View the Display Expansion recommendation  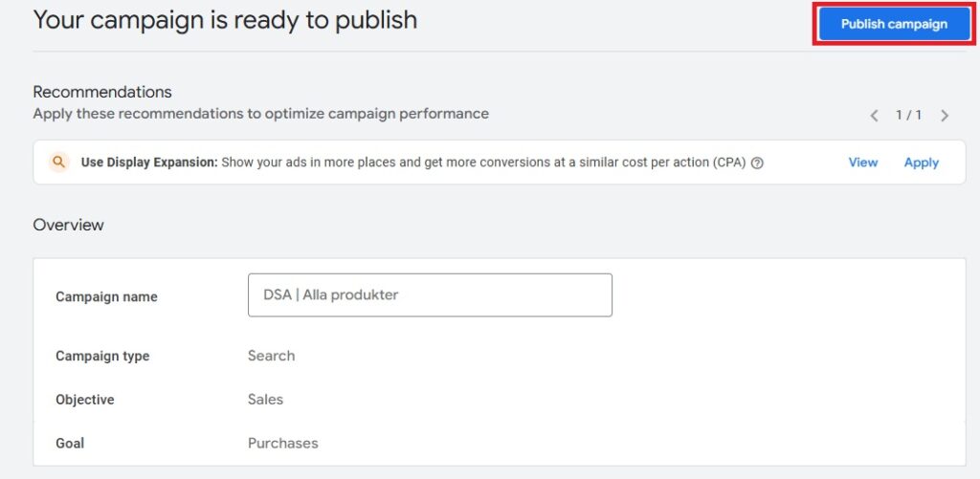pyautogui.click(x=862, y=163)
